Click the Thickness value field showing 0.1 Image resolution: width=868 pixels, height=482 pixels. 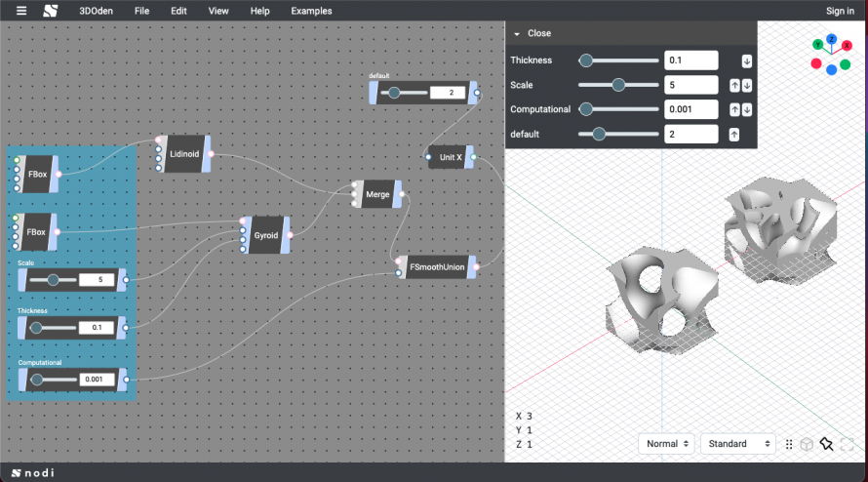[x=690, y=60]
